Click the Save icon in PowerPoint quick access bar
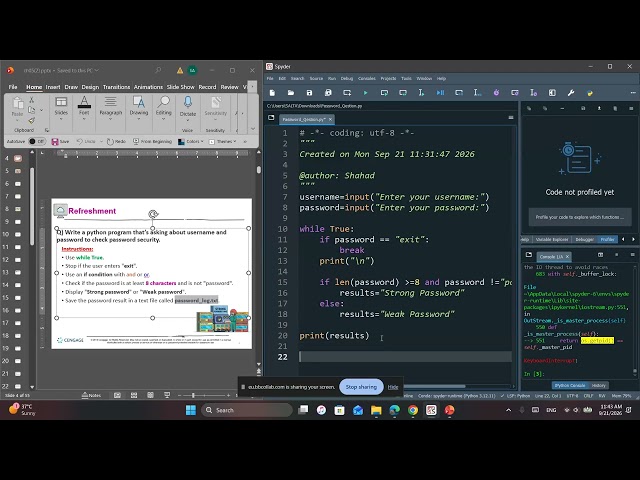Viewport: 640px width, 480px height. (x=60, y=142)
